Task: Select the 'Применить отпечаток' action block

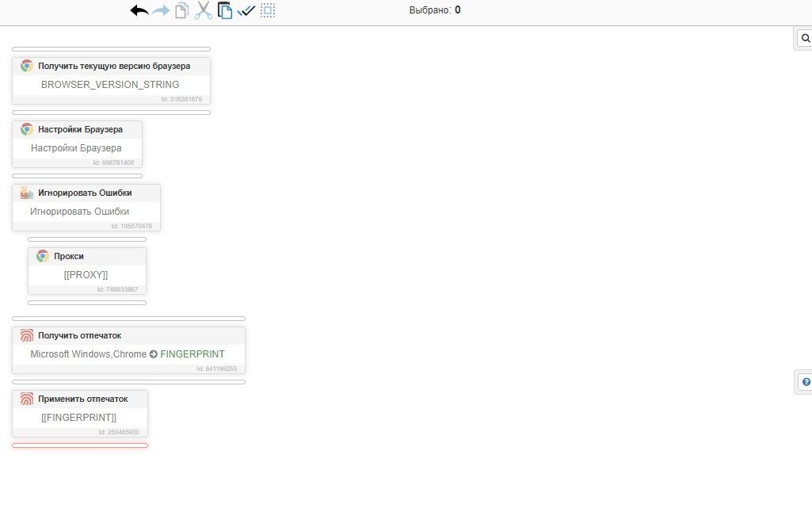Action: click(82, 399)
